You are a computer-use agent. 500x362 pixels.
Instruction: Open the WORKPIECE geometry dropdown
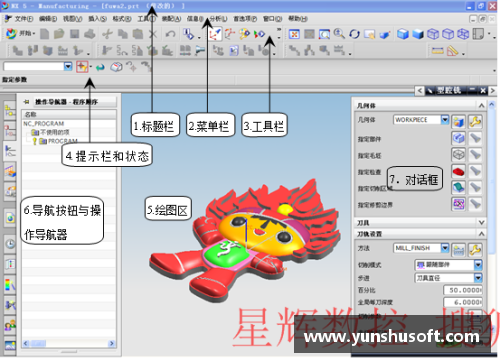pos(445,119)
